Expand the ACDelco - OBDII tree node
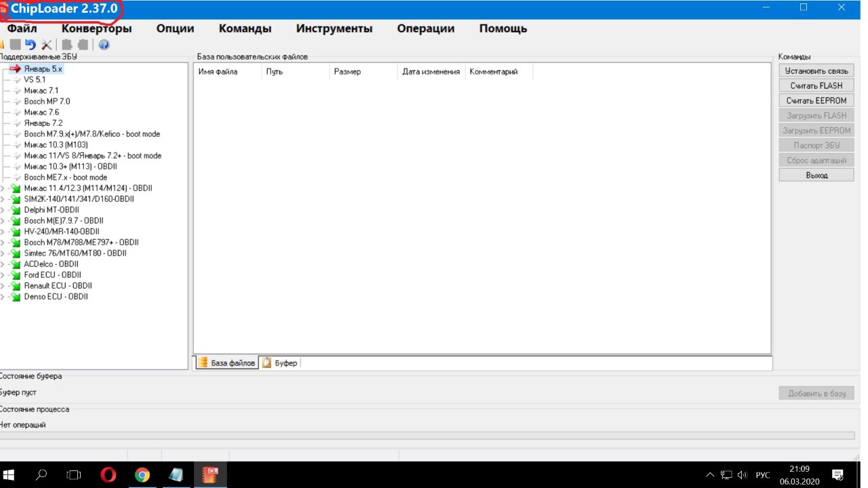The image size is (868, 488). tap(3, 264)
